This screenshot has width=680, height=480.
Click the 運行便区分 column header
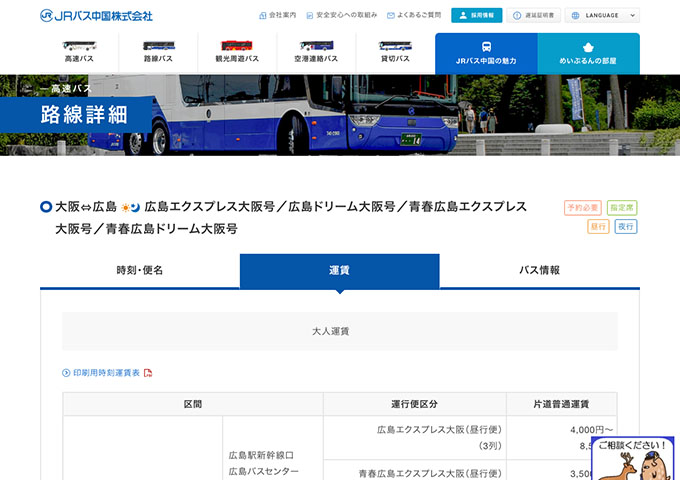415,404
